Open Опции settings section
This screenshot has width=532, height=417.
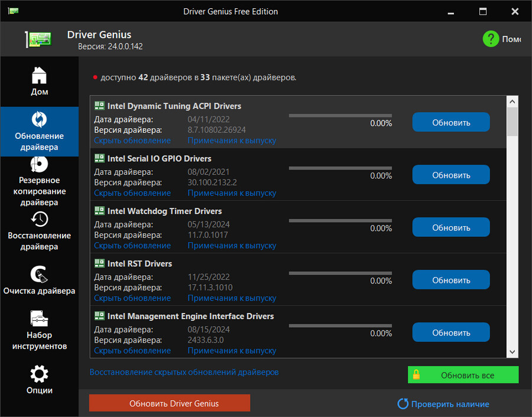40,380
